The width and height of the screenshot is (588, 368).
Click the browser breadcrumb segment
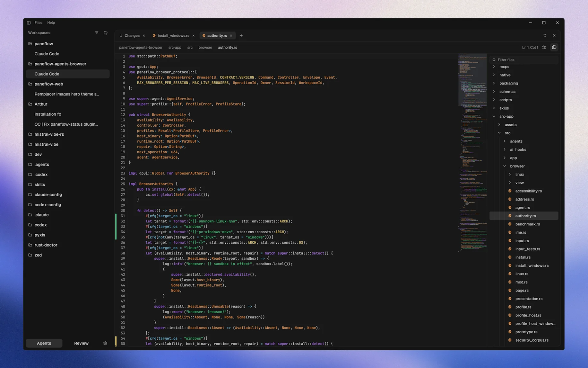(x=205, y=48)
